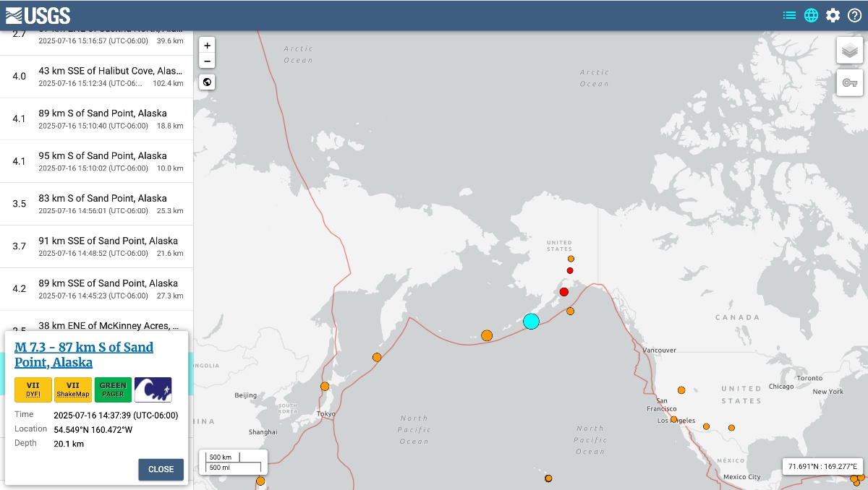This screenshot has width=868, height=490.
Task: Click the New York label on map
Action: coord(827,392)
